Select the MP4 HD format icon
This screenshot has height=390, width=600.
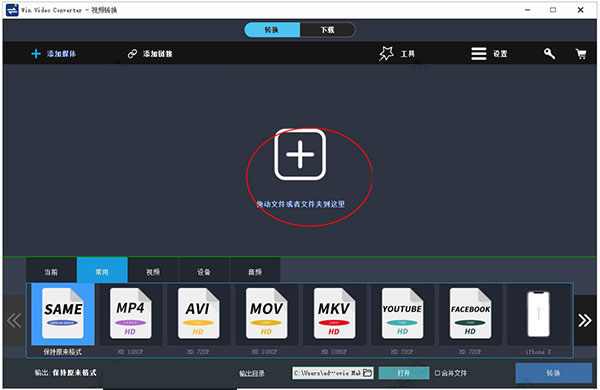[130, 313]
